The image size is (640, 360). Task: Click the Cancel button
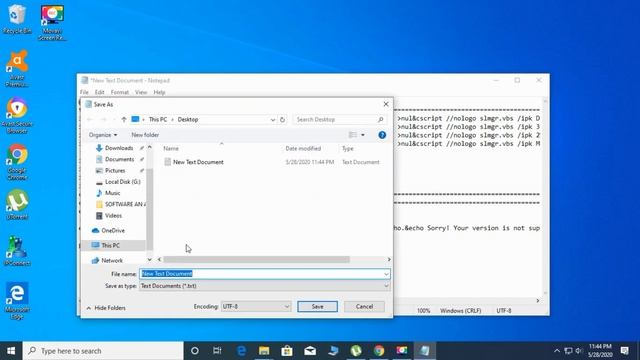point(364,307)
